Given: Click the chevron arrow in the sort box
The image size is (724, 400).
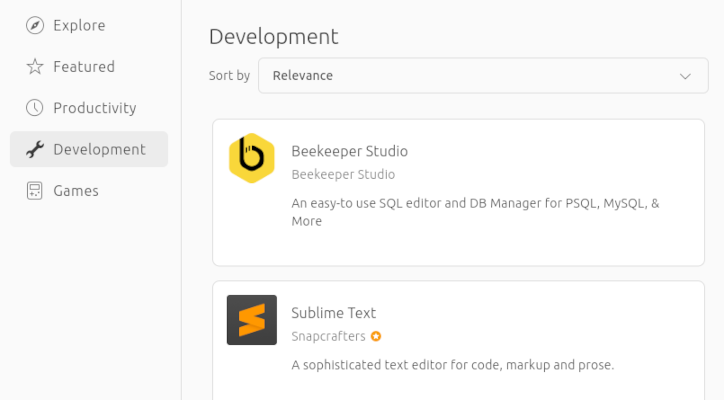Looking at the screenshot, I should pyautogui.click(x=685, y=76).
